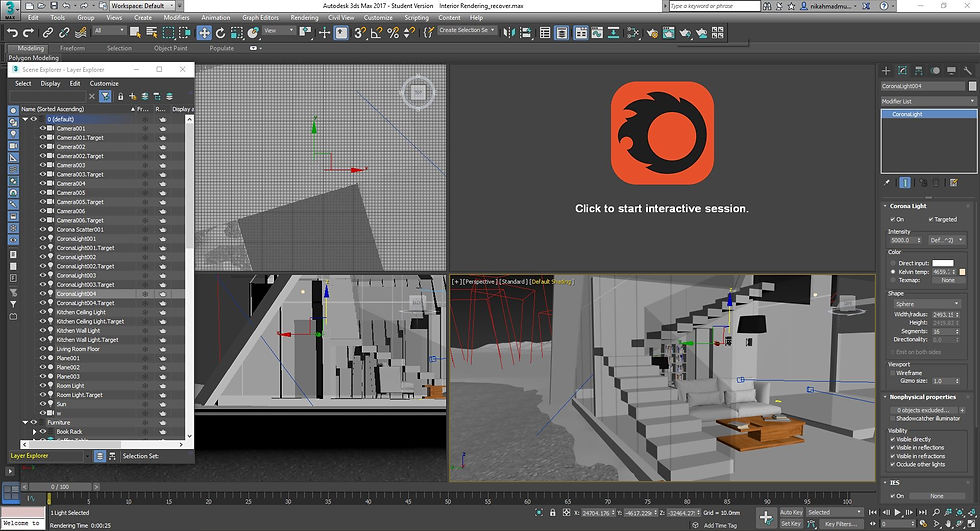Enable the Wireframe viewport checkbox
Viewport: 980px width, 531px height.
coord(892,372)
